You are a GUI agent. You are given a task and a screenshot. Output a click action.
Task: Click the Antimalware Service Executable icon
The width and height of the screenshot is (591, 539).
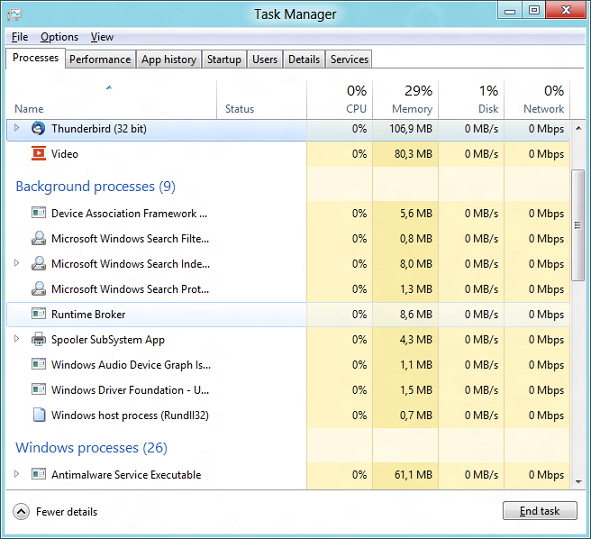[38, 474]
